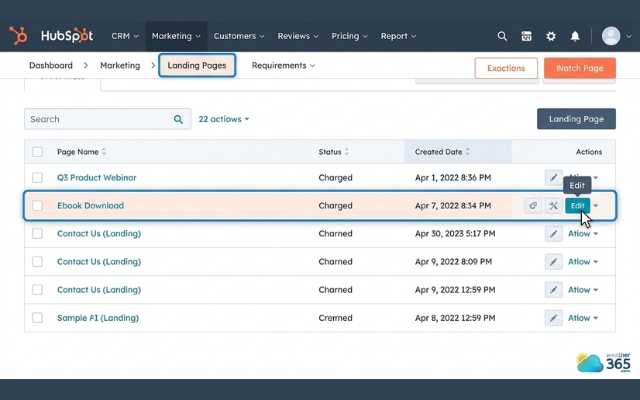The width and height of the screenshot is (640, 400).
Task: Click the Edit button for Ebook Download
Action: (577, 206)
